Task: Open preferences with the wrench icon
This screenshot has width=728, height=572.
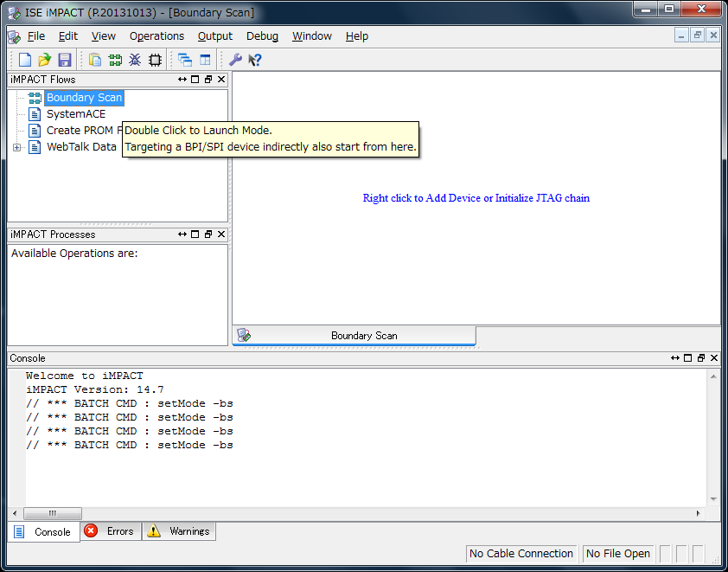Action: 234,60
